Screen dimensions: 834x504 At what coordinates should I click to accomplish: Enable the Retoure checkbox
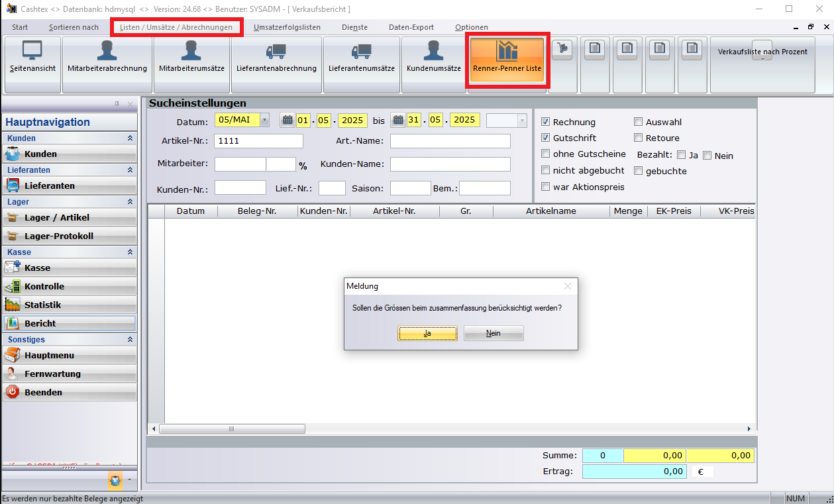tap(638, 138)
